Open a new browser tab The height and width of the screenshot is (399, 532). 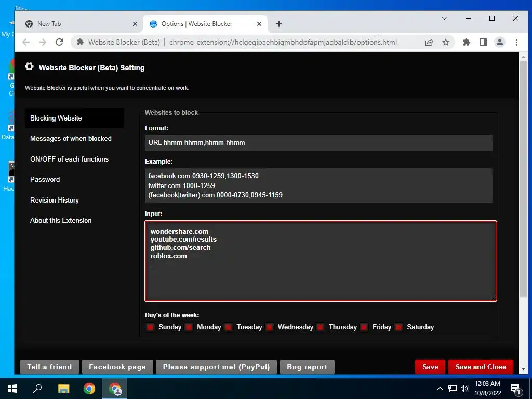tap(278, 24)
